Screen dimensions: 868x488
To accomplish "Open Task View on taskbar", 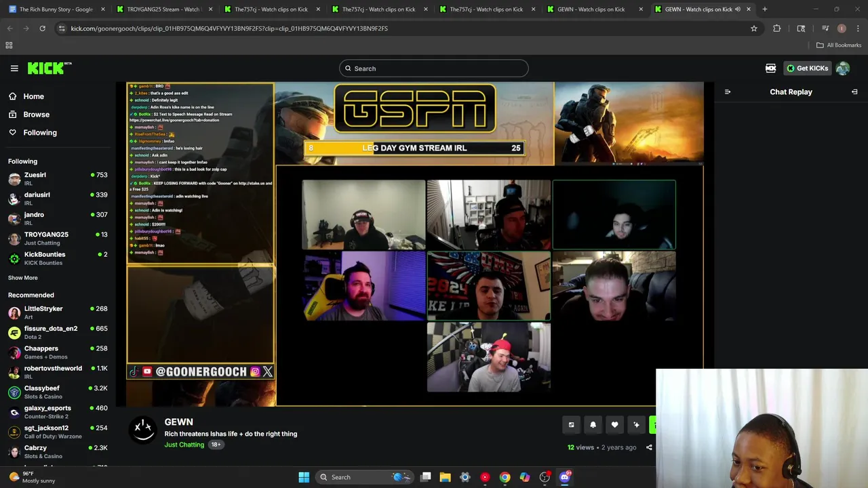I will 426,477.
